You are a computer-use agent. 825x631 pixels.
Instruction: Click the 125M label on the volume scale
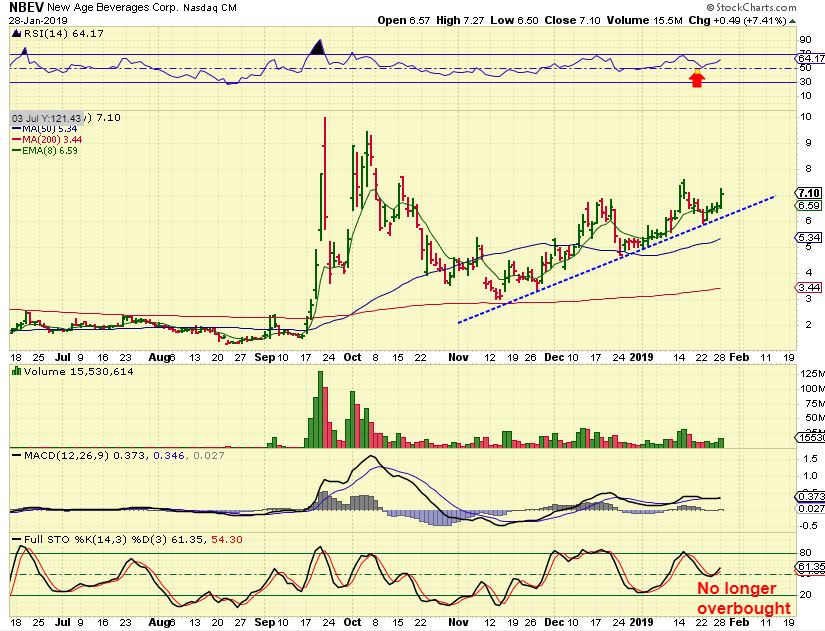pyautogui.click(x=812, y=374)
